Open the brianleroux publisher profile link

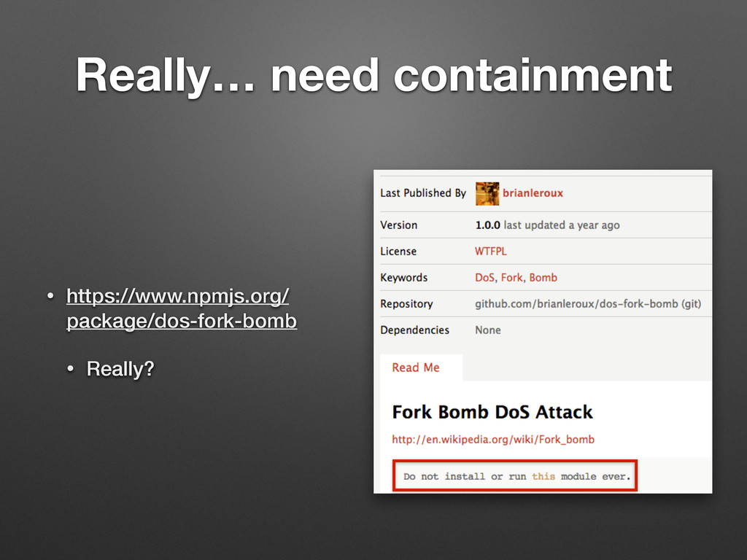click(x=533, y=192)
